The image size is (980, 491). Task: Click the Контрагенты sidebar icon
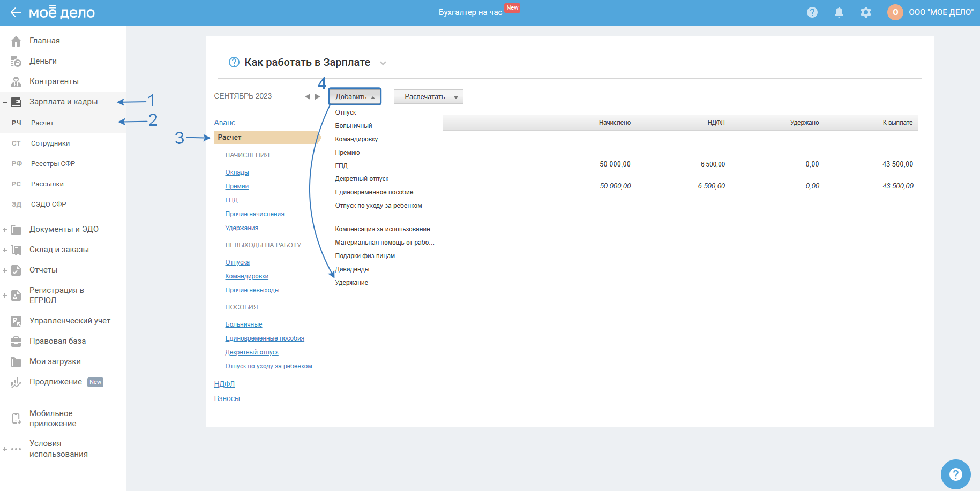pos(16,82)
